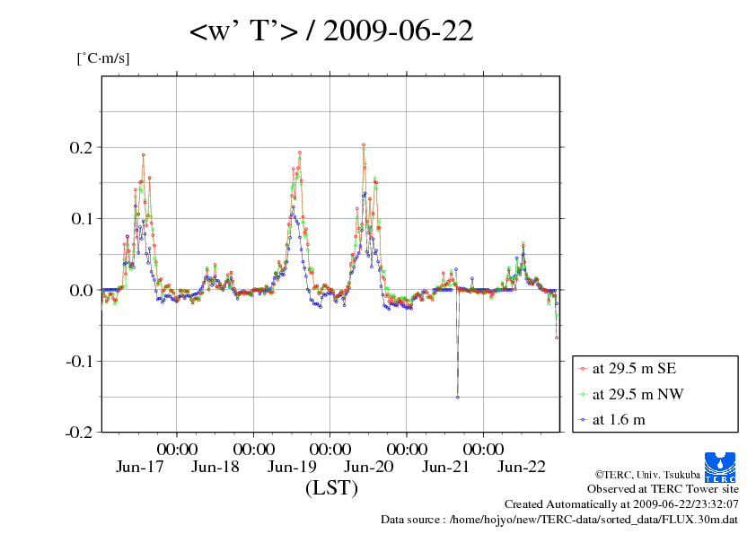This screenshot has height=534, width=756.
Task: Click the 'Jun-20' date label
Action: pyautogui.click(x=369, y=467)
